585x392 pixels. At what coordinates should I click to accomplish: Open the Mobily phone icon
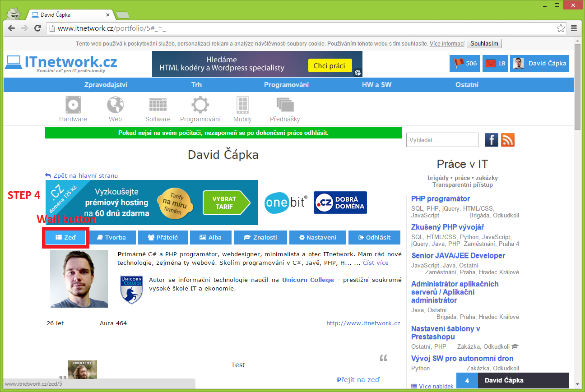[242, 105]
